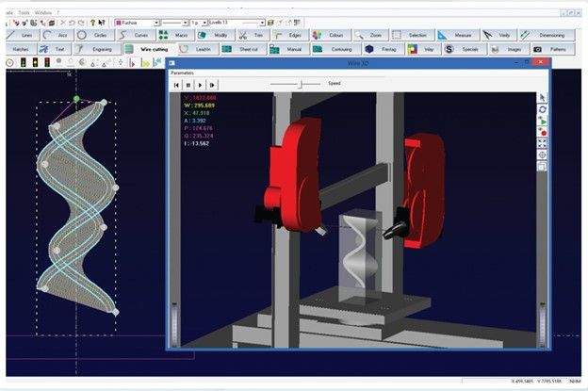This screenshot has height=391, width=588.
Task: Click the undo arrow icon
Action: coord(73,22)
